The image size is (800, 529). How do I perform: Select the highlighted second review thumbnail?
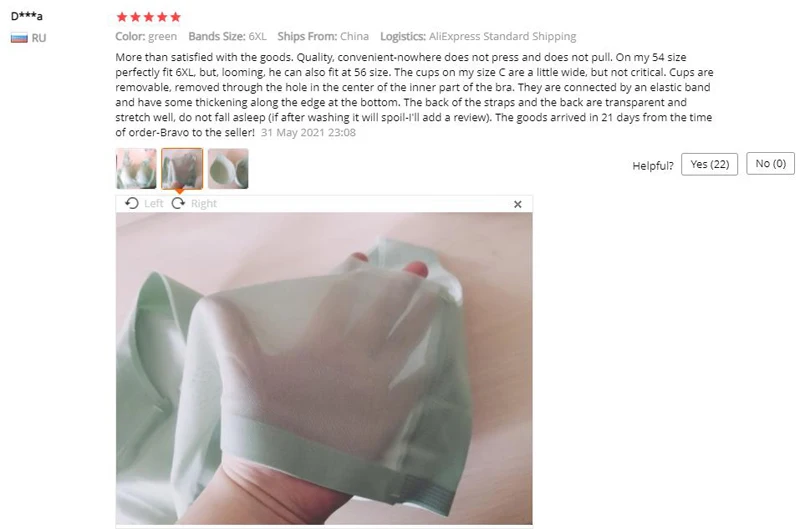(182, 168)
